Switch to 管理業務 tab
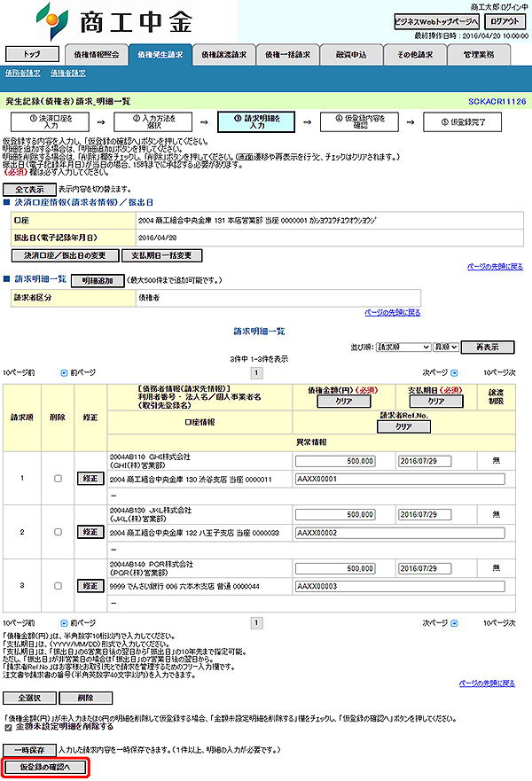The height and width of the screenshot is (781, 532). 479,55
